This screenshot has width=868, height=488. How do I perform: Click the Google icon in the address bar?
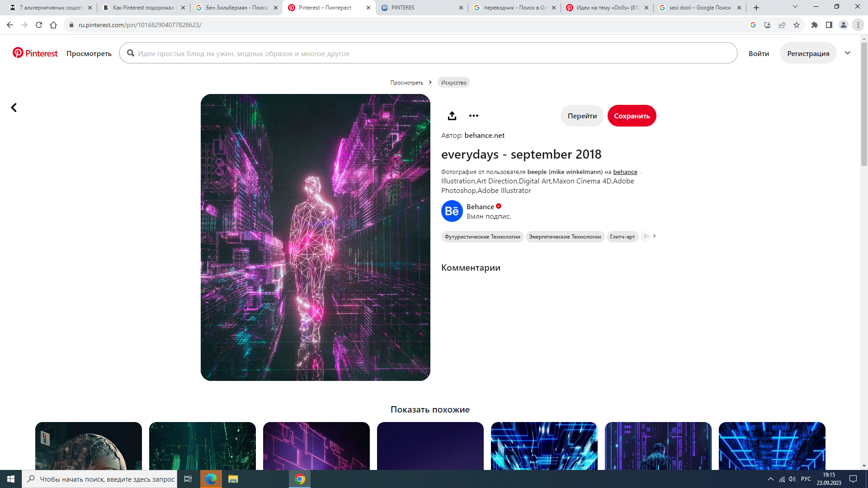click(x=753, y=25)
